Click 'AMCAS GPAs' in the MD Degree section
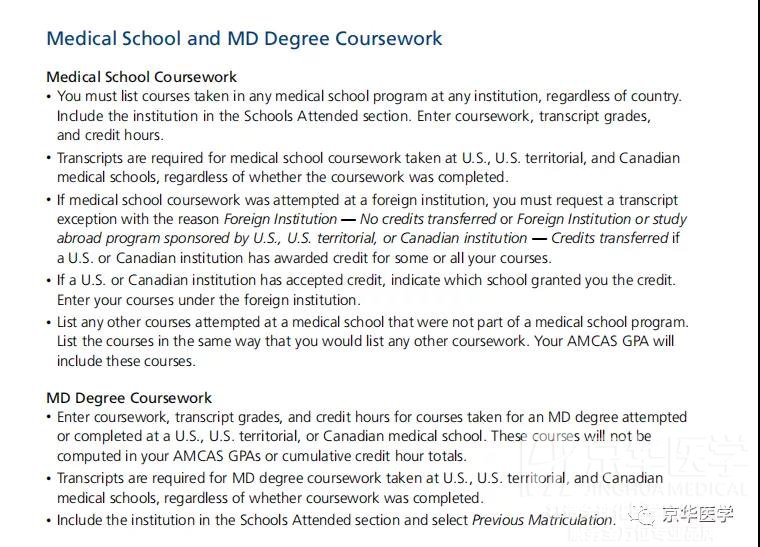This screenshot has width=760, height=547. [x=225, y=456]
